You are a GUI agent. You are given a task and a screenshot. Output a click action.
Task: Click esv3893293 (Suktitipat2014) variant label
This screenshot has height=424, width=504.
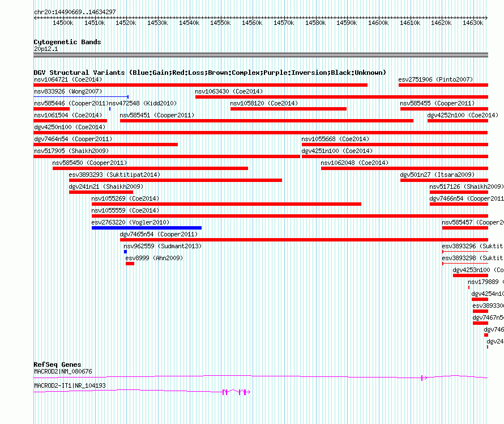coord(114,175)
